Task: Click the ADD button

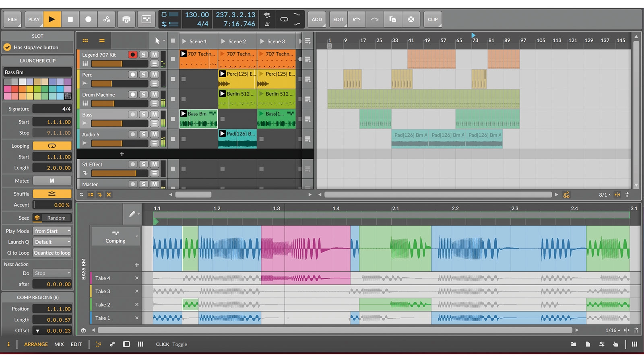Action: pyautogui.click(x=317, y=19)
